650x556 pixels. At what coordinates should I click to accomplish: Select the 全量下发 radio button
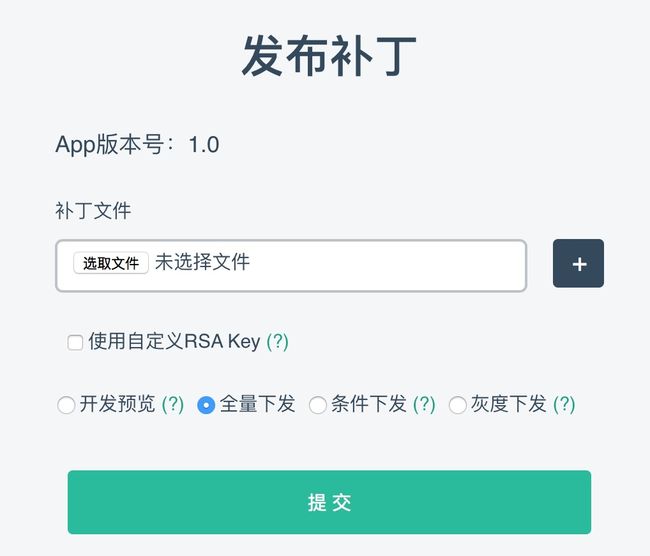pyautogui.click(x=206, y=405)
